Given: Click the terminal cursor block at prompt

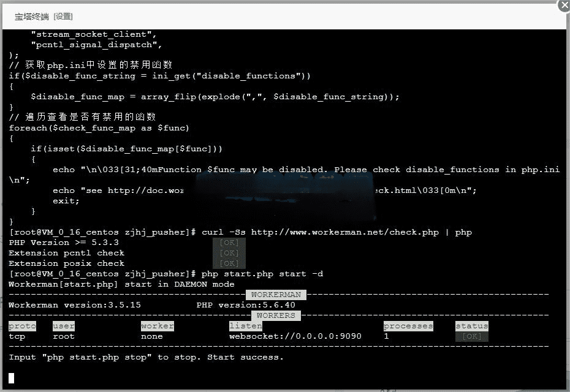Looking at the screenshot, I should click(x=11, y=378).
